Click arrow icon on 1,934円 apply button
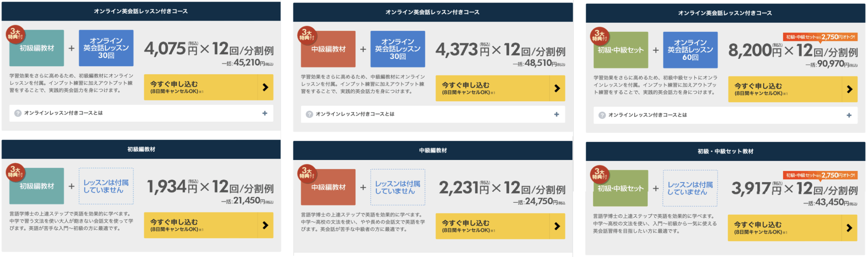Screen dimensions: 868x257 click(265, 225)
